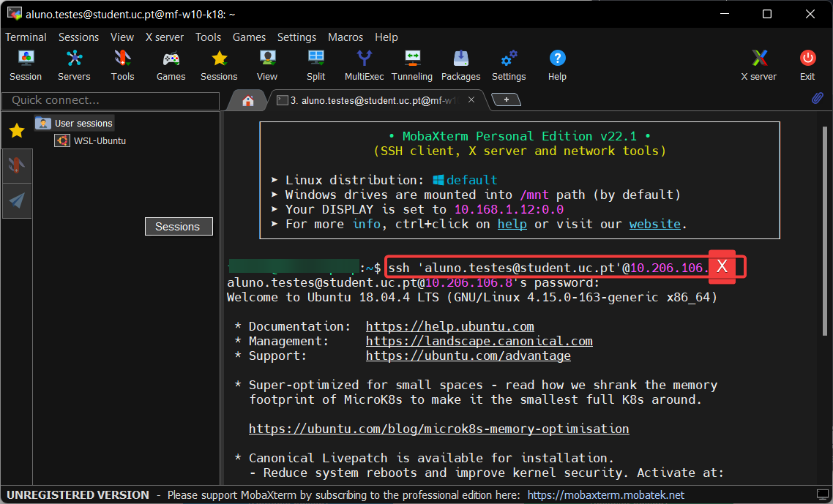Open the X server menu

tap(165, 37)
